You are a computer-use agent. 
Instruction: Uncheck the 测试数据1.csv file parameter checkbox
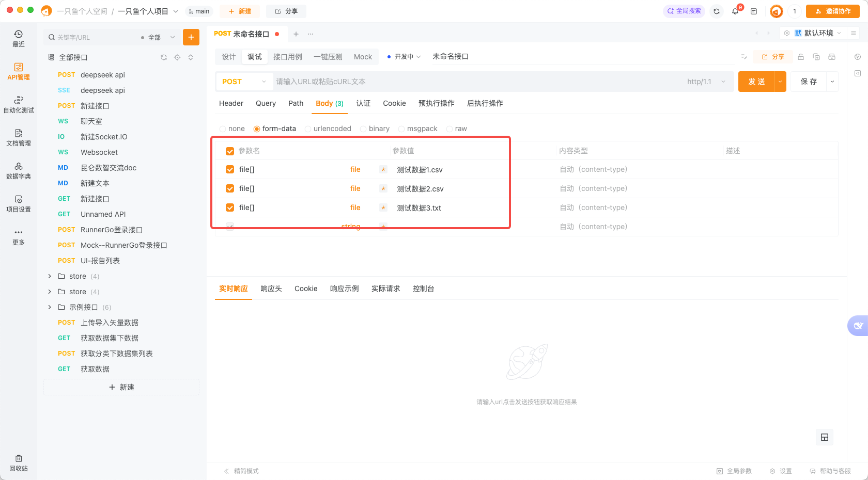tap(230, 169)
